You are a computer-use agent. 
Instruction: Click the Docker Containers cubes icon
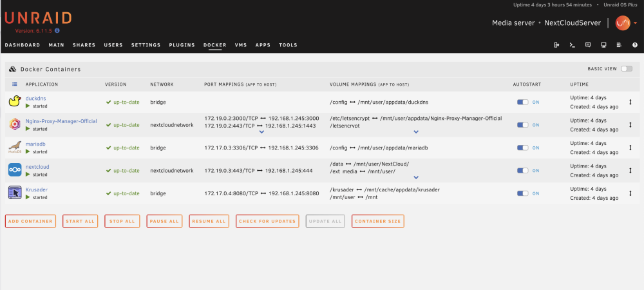click(13, 70)
